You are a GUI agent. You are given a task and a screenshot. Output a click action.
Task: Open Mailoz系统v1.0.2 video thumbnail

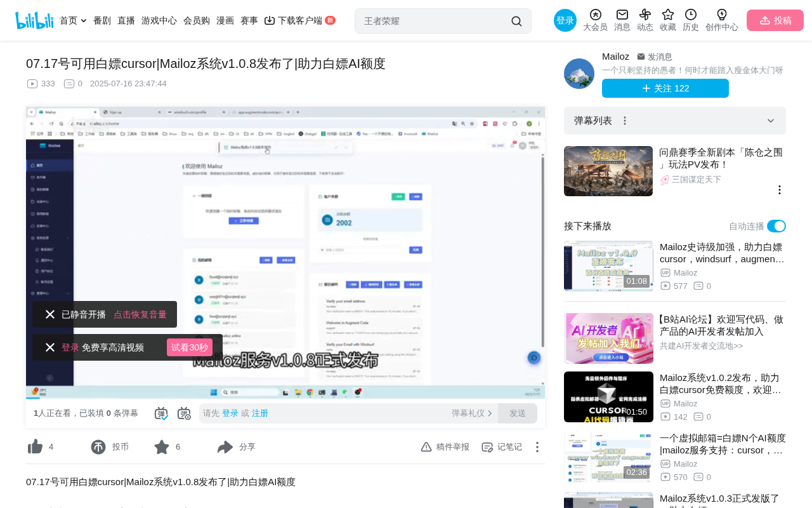pos(608,397)
